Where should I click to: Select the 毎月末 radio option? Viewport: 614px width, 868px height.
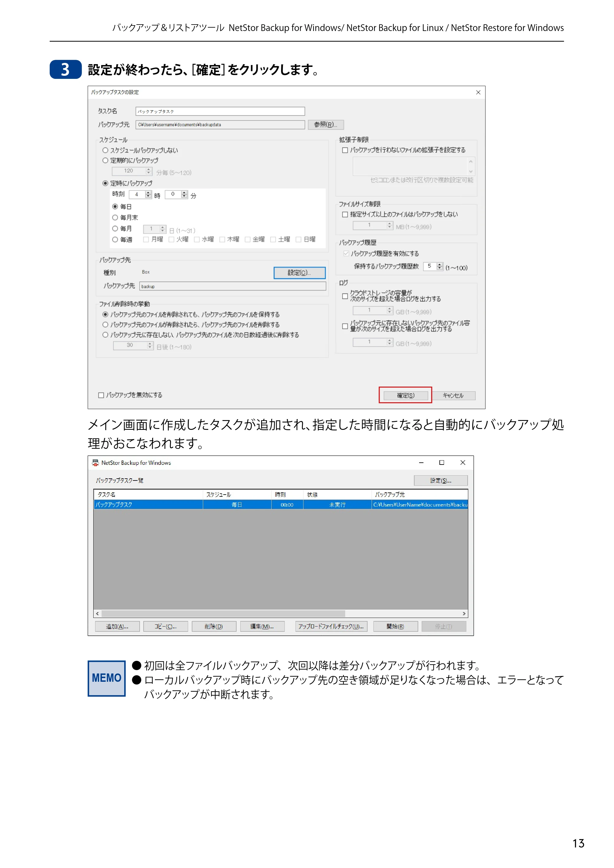(115, 217)
